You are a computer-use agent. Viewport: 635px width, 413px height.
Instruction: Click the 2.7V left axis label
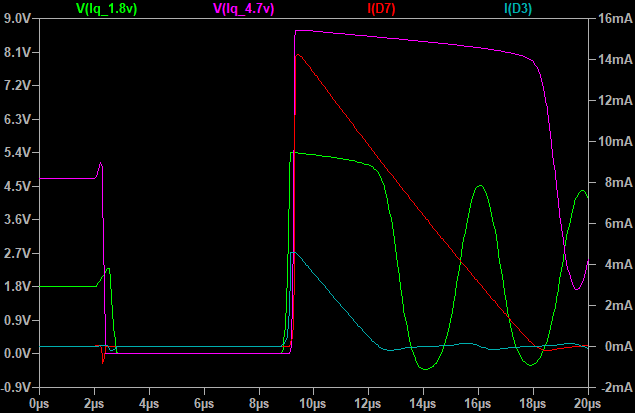[x=17, y=253]
